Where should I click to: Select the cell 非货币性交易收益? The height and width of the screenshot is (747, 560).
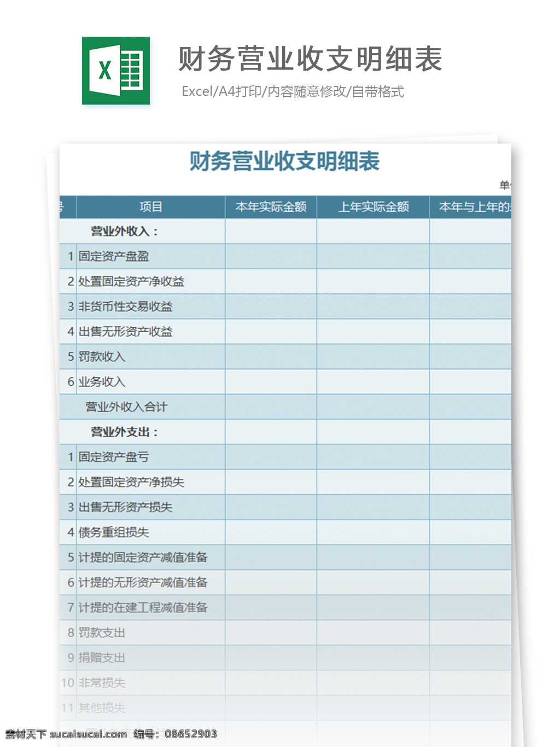click(150, 306)
